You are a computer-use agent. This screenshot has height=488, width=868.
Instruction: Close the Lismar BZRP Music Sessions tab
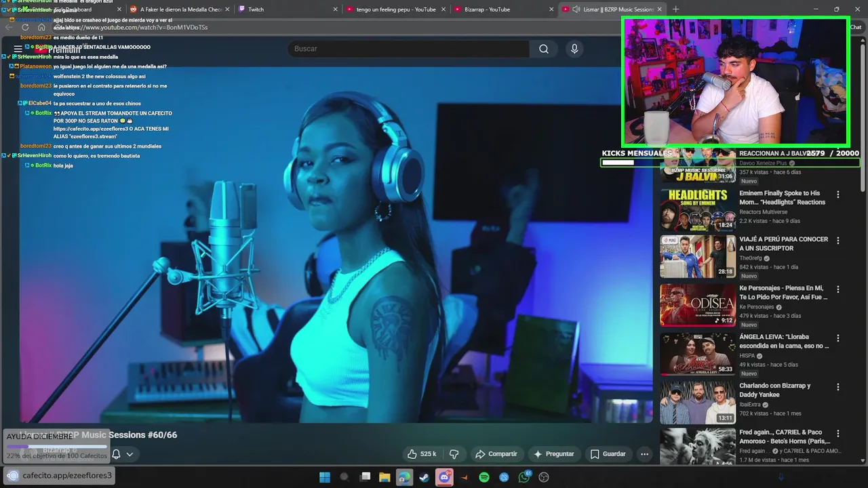click(x=660, y=9)
